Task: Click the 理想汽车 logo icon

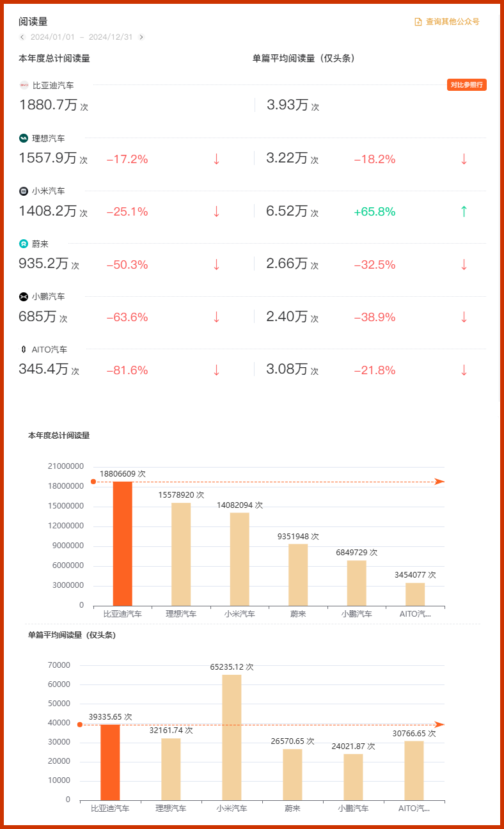Action: [24, 138]
